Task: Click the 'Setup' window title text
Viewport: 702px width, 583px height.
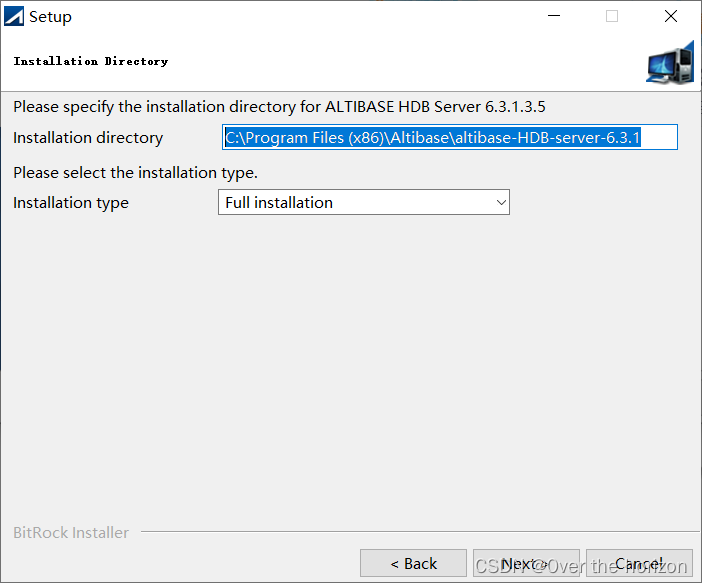Action: [50, 17]
